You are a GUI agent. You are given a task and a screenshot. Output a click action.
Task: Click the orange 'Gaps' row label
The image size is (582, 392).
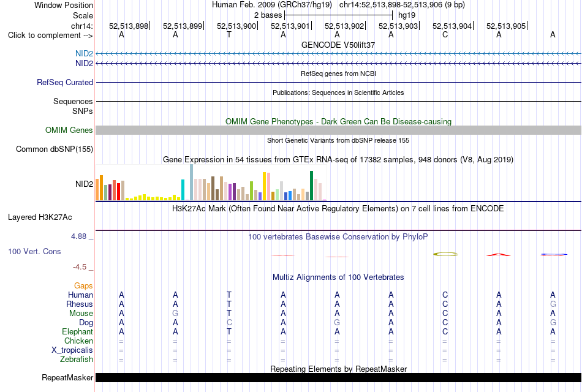[x=83, y=285]
